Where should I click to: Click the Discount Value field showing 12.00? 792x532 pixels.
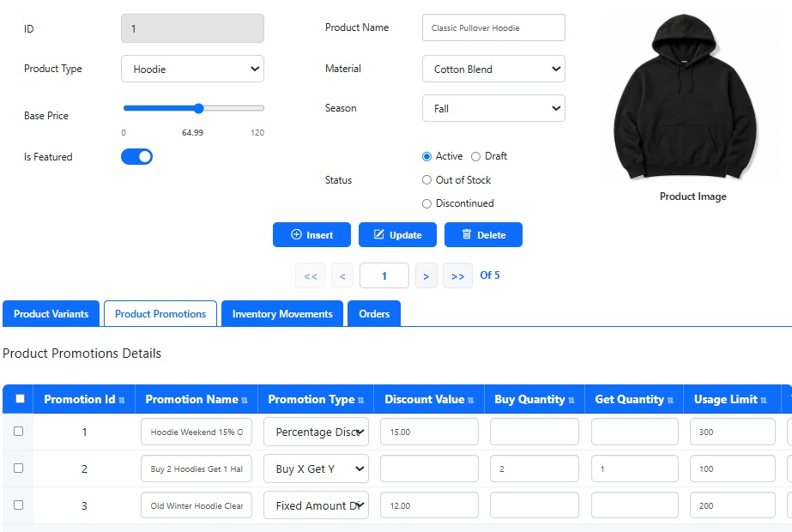click(x=429, y=505)
